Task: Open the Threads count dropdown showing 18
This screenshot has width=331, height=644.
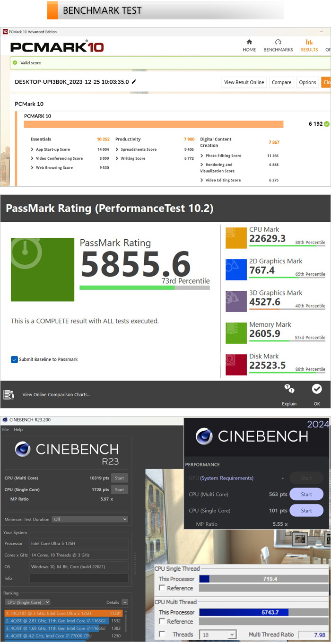Action: (x=218, y=635)
